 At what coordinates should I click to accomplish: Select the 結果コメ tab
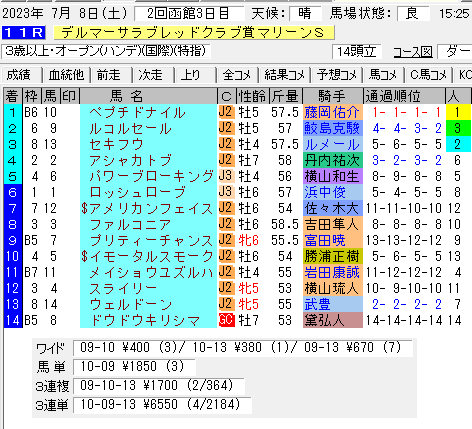(285, 75)
